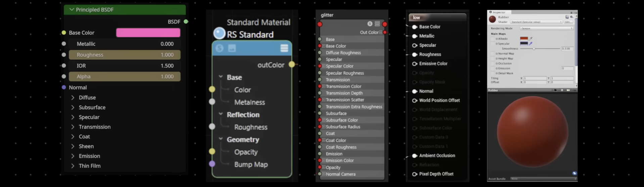Click the Metallic input socket in Principled BSDF
Image resolution: width=644 pixels, height=187 pixels.
tap(64, 44)
